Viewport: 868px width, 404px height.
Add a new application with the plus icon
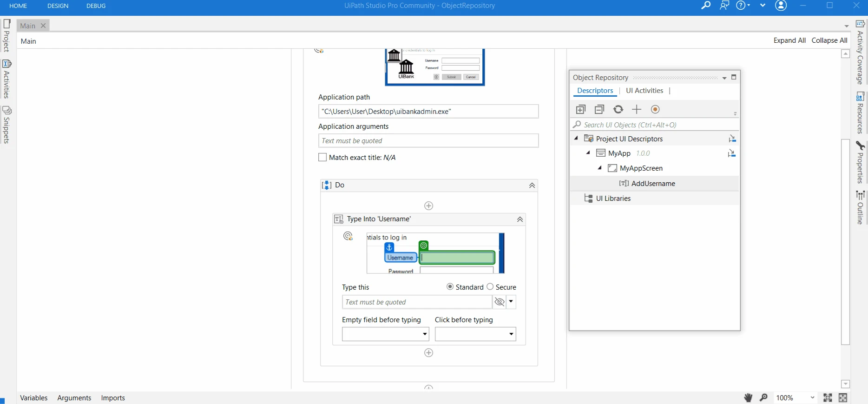[x=637, y=109]
